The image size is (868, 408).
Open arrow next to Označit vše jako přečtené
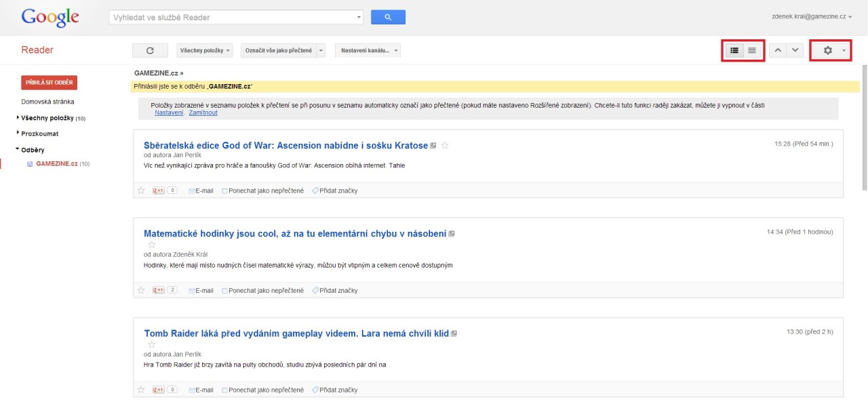pyautogui.click(x=321, y=50)
